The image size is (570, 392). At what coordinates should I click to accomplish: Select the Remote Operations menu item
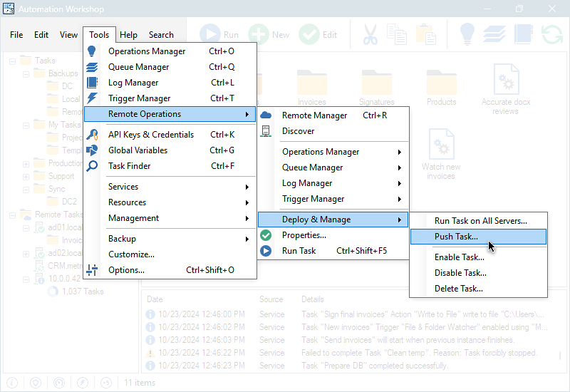170,114
